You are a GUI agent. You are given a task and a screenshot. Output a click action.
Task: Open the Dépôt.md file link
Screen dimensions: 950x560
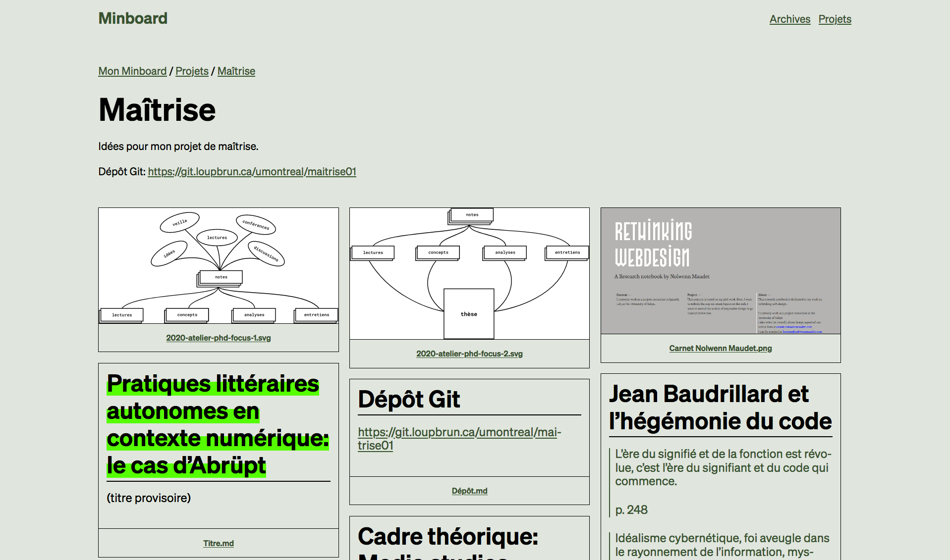[469, 491]
